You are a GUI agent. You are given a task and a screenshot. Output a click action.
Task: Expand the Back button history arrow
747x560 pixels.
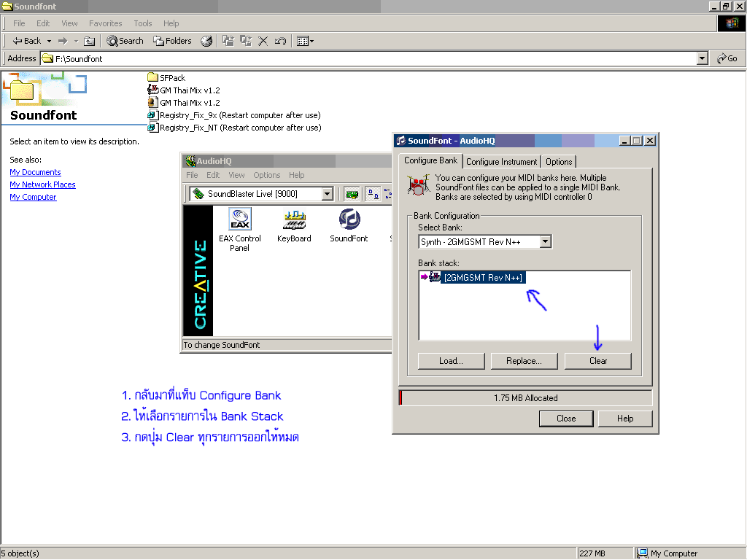click(x=49, y=41)
